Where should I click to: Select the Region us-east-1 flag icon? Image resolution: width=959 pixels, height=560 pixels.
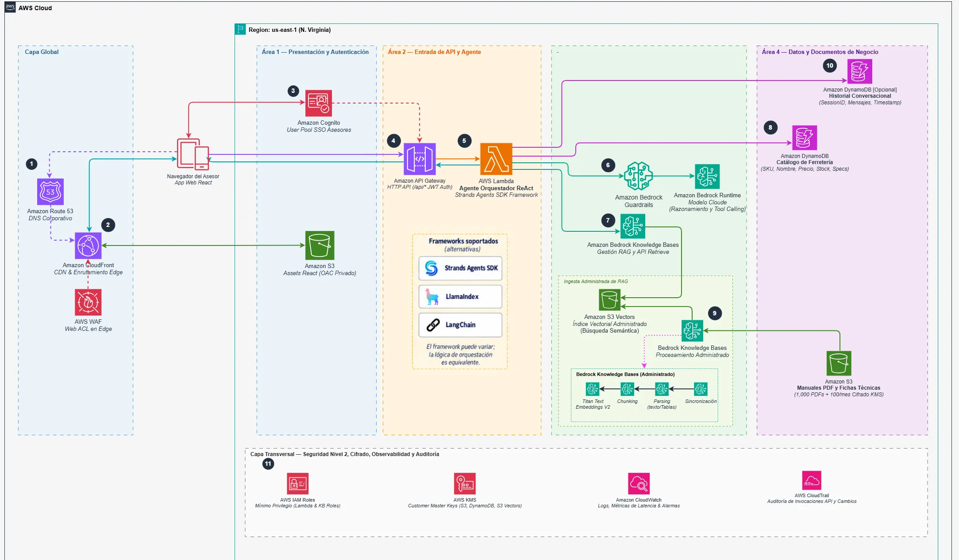point(240,30)
